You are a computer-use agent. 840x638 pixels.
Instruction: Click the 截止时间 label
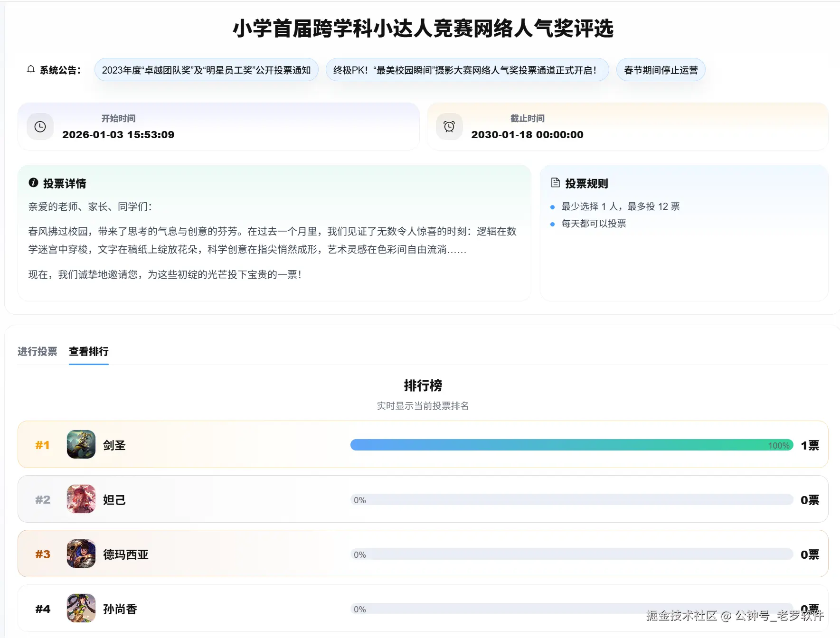coord(527,118)
